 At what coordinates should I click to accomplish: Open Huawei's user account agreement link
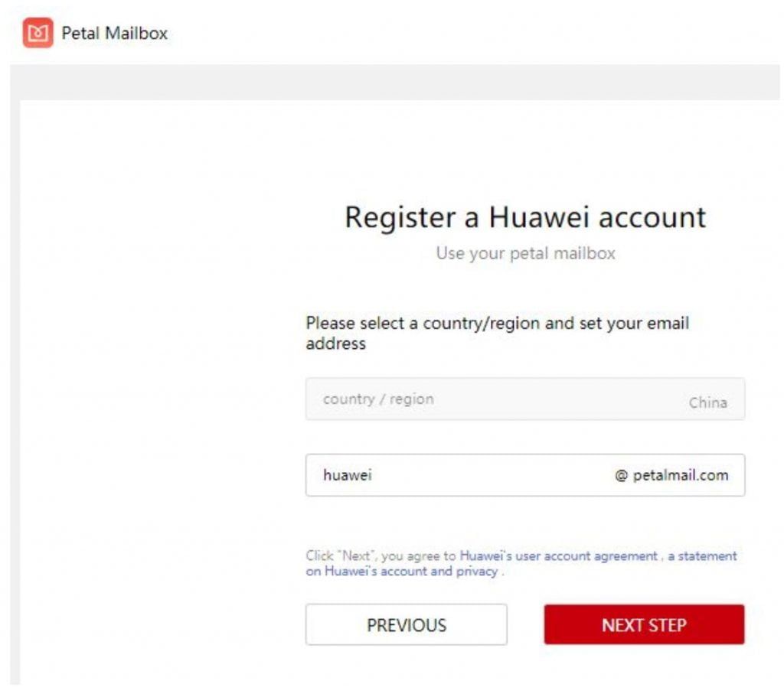[558, 556]
